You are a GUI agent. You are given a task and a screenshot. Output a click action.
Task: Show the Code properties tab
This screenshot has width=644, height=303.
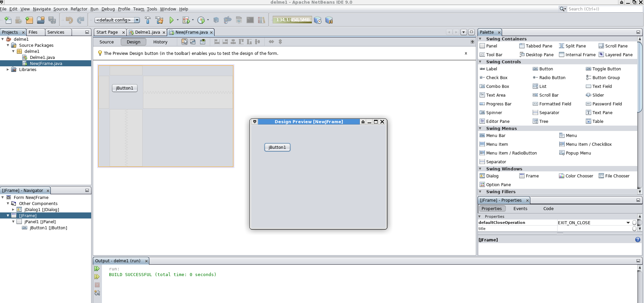pyautogui.click(x=548, y=208)
